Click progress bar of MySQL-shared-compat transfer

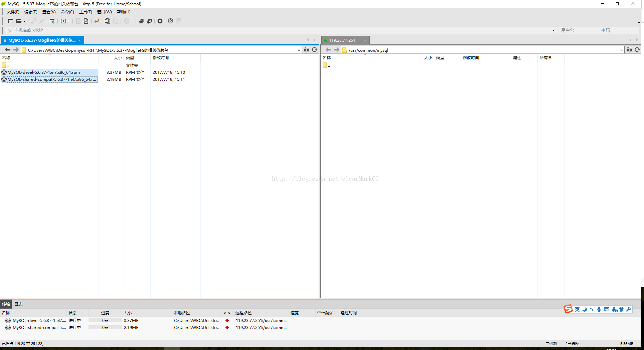(105, 328)
